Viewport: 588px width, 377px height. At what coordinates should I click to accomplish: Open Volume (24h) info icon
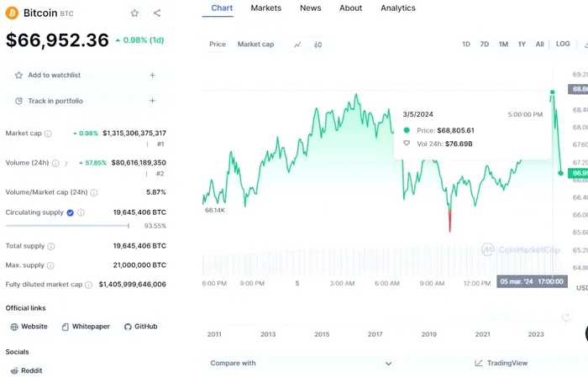[x=55, y=163]
